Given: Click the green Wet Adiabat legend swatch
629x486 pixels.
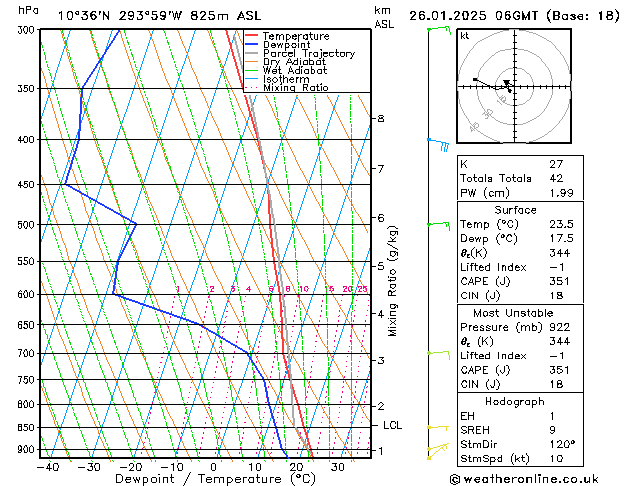Looking at the screenshot, I should [x=252, y=71].
